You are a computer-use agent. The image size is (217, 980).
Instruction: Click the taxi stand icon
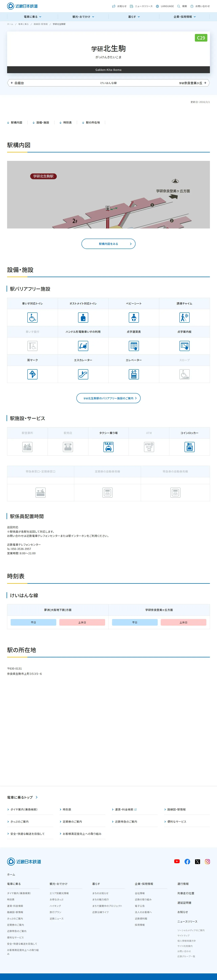(x=108, y=447)
